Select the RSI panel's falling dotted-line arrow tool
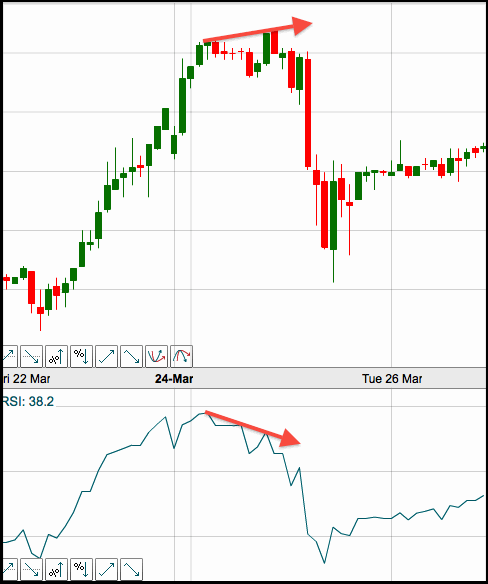Screen dimensions: 488x584 pos(31,569)
